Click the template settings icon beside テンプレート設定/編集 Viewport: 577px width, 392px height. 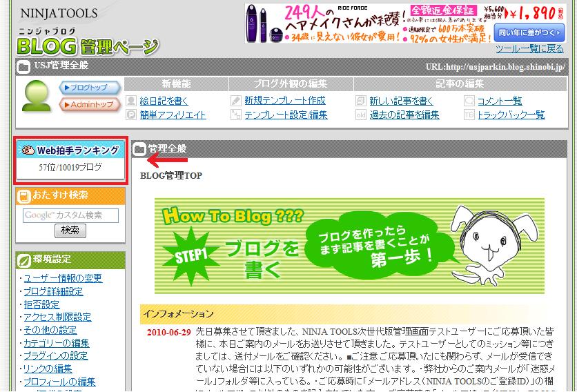coord(236,115)
